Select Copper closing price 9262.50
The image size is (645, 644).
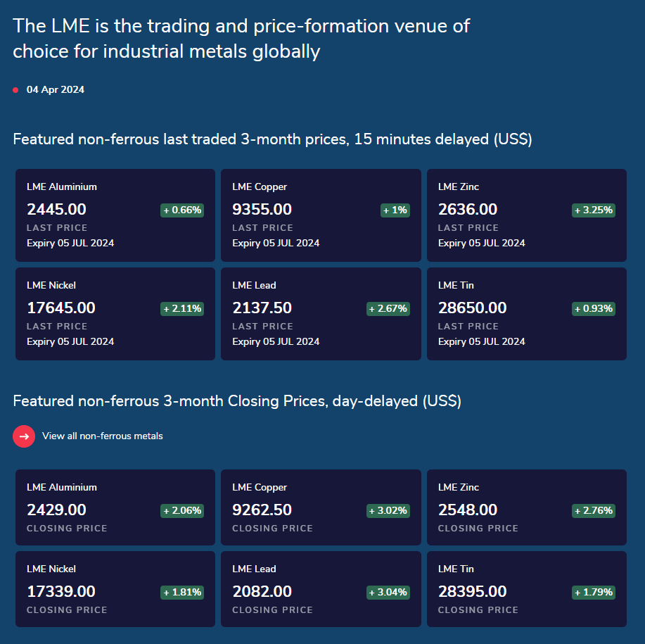pyautogui.click(x=262, y=510)
